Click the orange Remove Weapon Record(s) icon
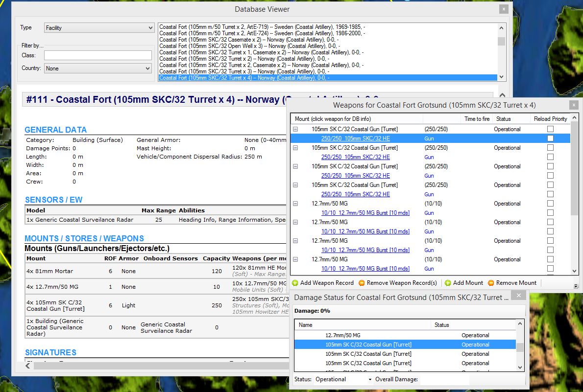The height and width of the screenshot is (392, 583). tap(362, 283)
